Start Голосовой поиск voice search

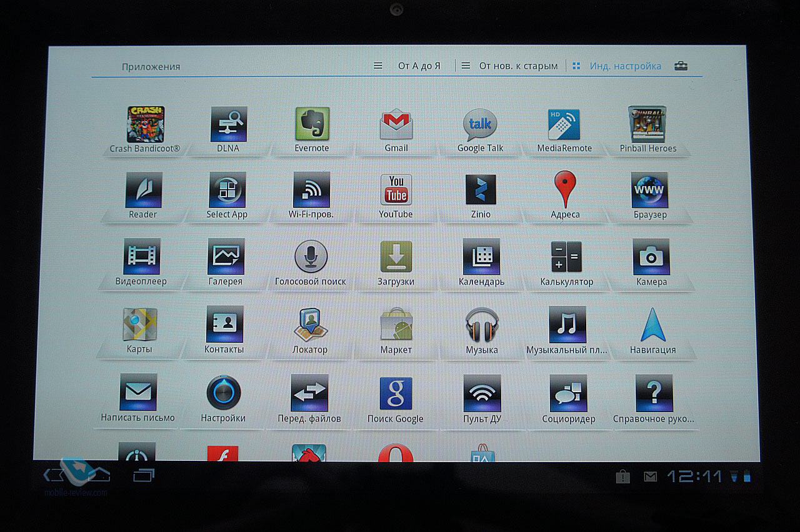tap(311, 257)
